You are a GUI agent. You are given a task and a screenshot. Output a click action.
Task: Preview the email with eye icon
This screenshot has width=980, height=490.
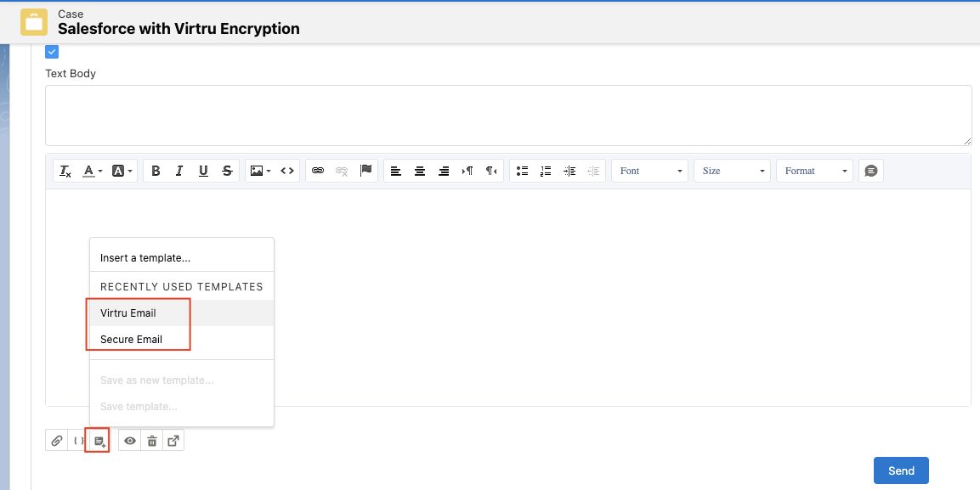pos(130,441)
